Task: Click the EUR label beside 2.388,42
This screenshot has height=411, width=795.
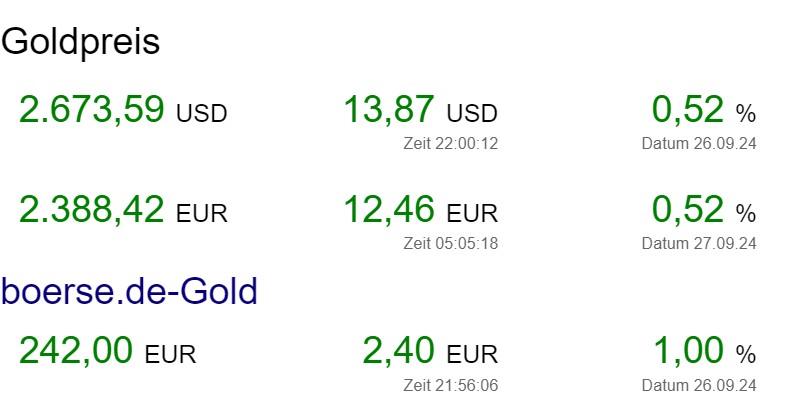Action: (x=202, y=213)
